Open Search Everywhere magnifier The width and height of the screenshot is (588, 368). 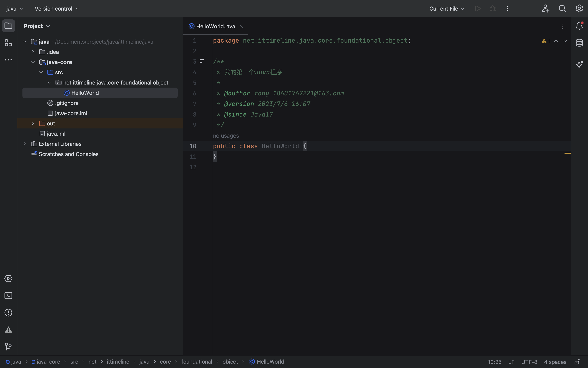tap(562, 9)
